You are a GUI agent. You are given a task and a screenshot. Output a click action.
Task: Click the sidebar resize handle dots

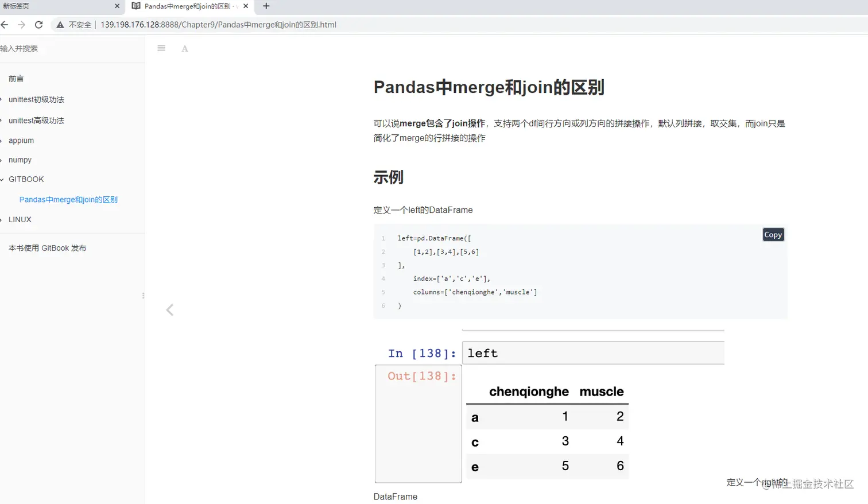coord(143,296)
